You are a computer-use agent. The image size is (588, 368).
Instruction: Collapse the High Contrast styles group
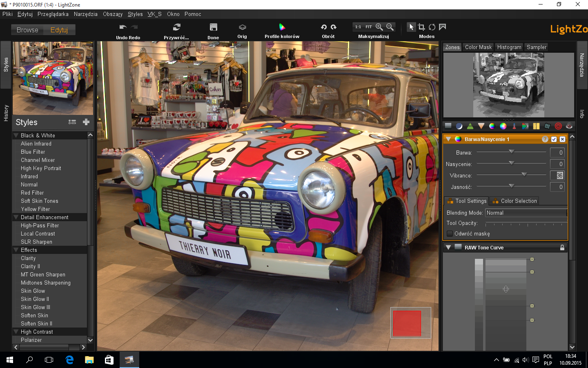(16, 332)
